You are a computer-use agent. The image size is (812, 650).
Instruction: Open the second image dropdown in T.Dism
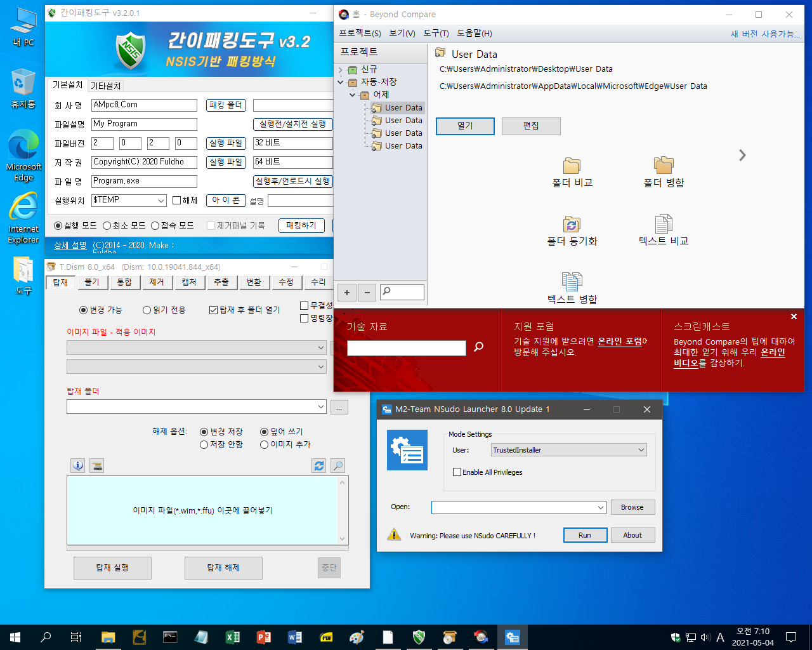click(321, 367)
